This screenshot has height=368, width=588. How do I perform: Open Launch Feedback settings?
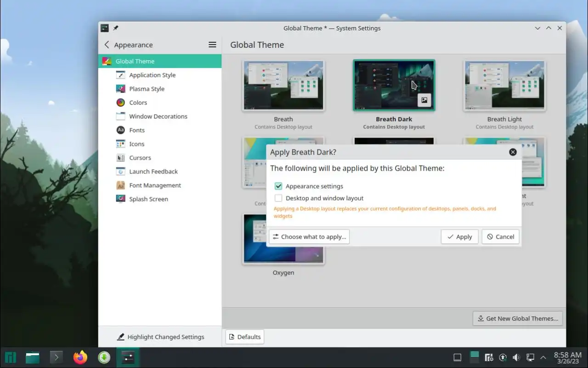click(160, 172)
